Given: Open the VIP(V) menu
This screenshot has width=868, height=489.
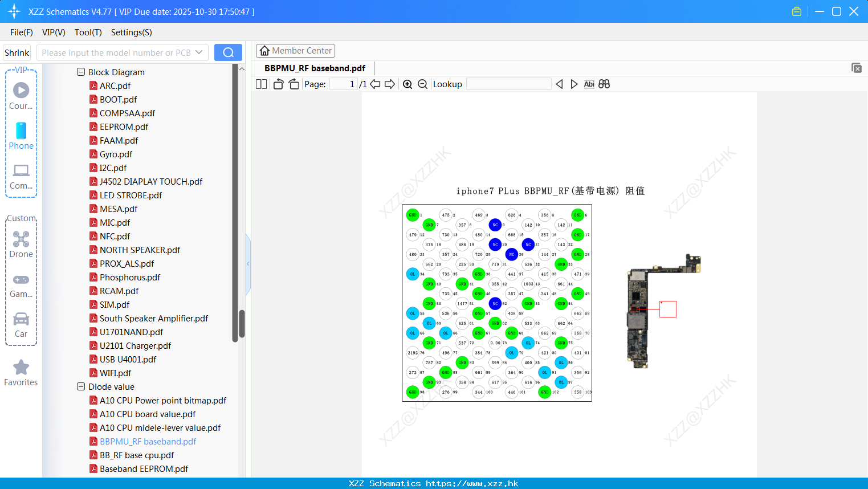Looking at the screenshot, I should tap(54, 32).
